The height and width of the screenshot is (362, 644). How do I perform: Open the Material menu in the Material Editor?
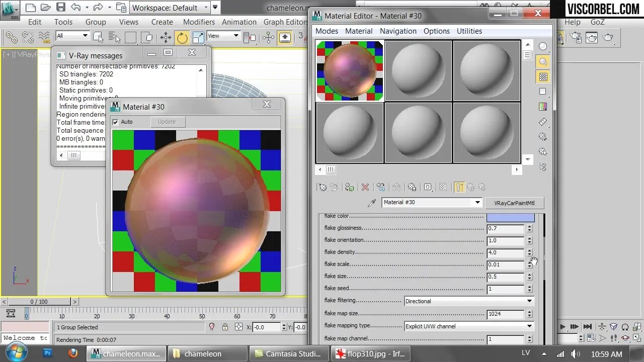click(x=359, y=31)
